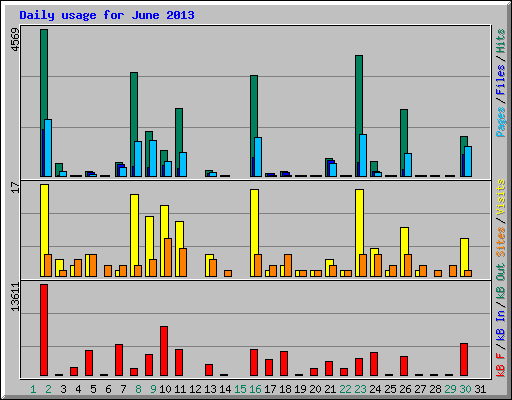Click the red kB bar for day 10
Viewport: 512px width, 400px height.
[x=164, y=351]
